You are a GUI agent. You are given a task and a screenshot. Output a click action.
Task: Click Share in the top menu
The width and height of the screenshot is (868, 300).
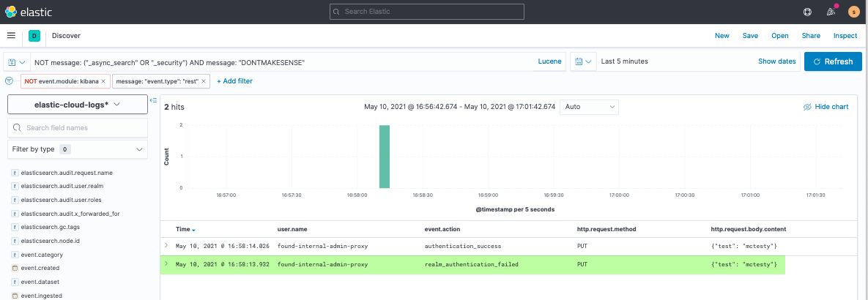[811, 35]
